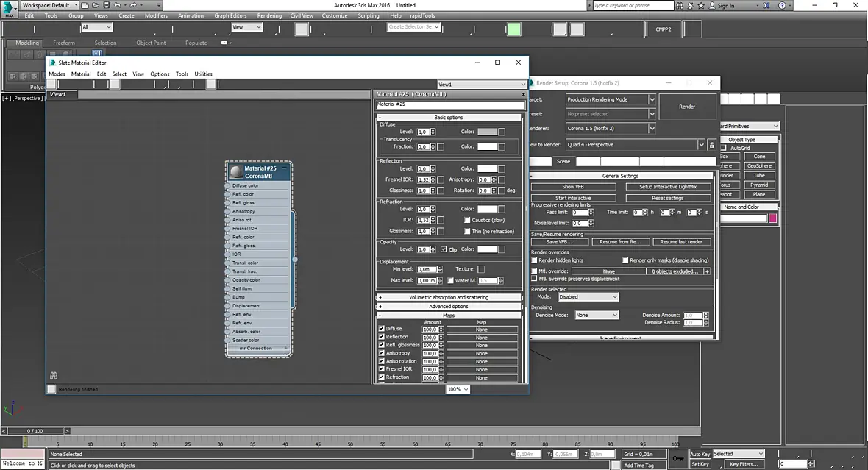Expand the Advanced options rollout
The height and width of the screenshot is (470, 868).
click(x=449, y=306)
